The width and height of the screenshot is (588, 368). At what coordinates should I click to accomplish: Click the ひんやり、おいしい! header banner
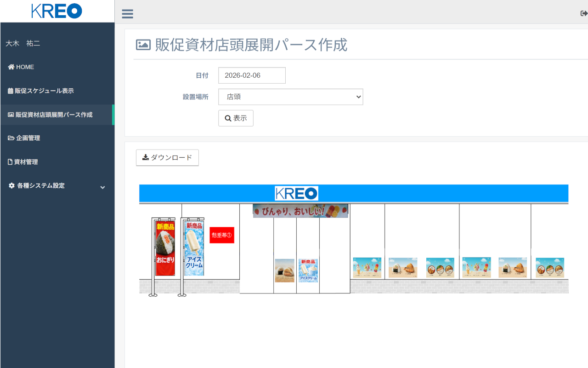click(x=300, y=211)
